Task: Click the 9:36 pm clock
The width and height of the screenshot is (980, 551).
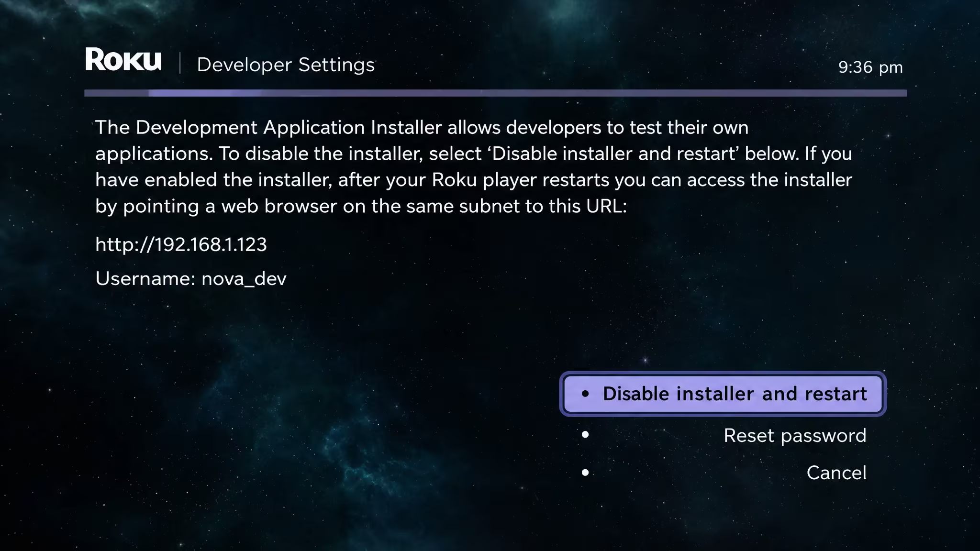Action: tap(870, 67)
